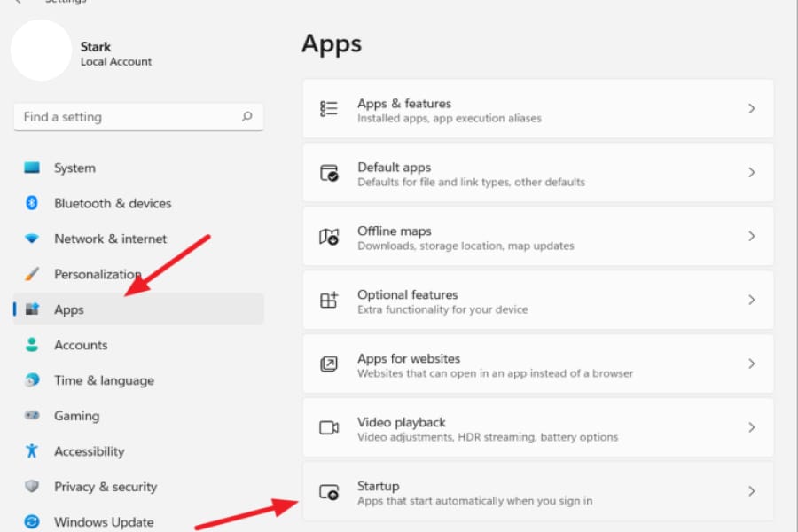
Task: Open Network & internet settings
Action: tap(138, 239)
